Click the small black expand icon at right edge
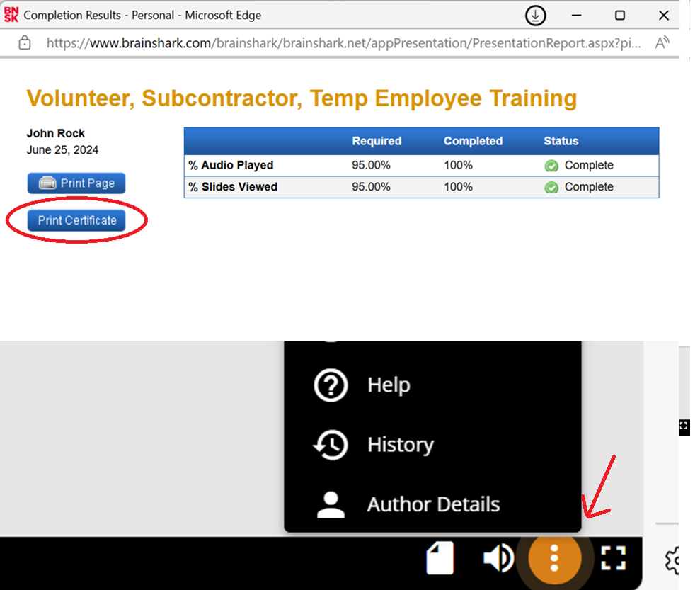The width and height of the screenshot is (700, 590). tap(684, 426)
